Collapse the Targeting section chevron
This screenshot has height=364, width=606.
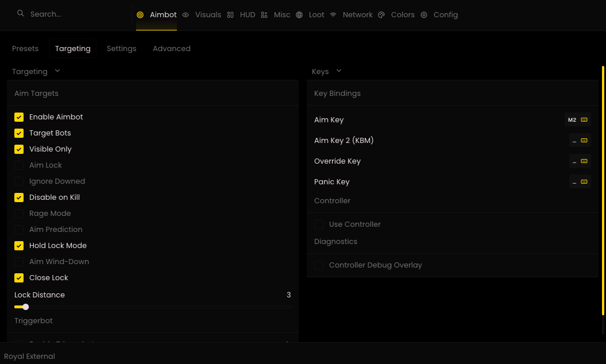(57, 71)
